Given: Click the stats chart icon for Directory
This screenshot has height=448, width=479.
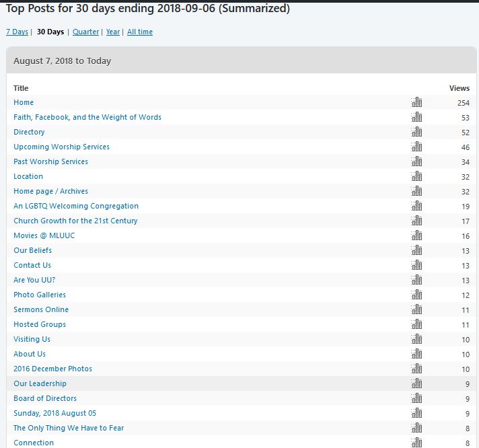Looking at the screenshot, I should (x=416, y=132).
